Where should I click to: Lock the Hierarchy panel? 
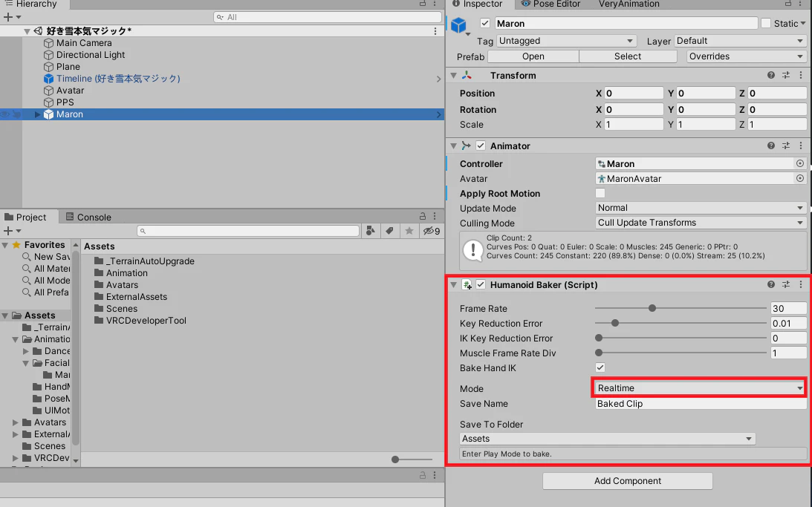coord(423,4)
